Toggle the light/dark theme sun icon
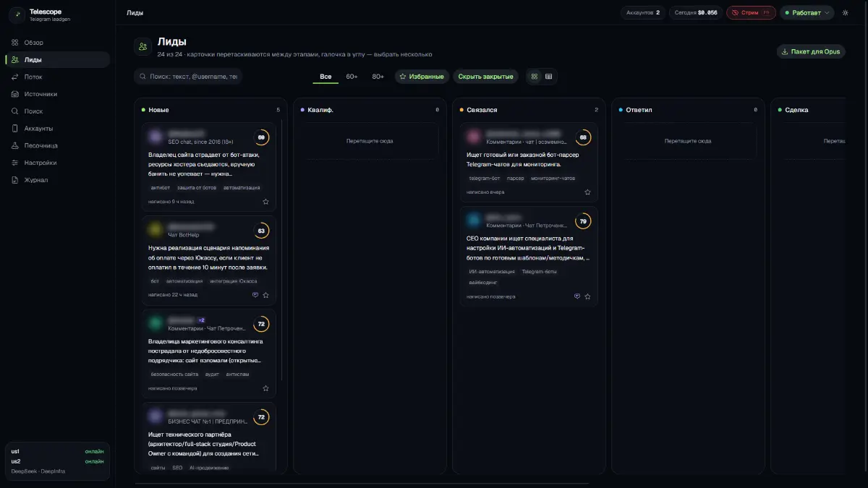 845,13
